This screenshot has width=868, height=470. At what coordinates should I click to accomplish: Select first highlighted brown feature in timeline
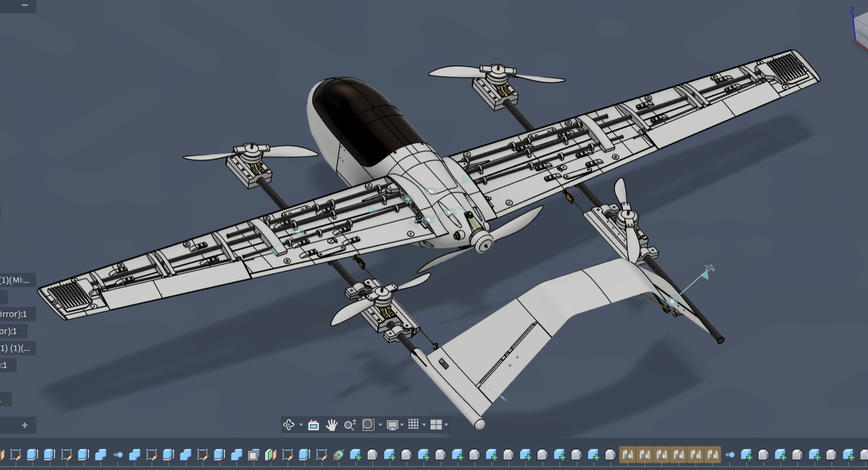tap(627, 455)
